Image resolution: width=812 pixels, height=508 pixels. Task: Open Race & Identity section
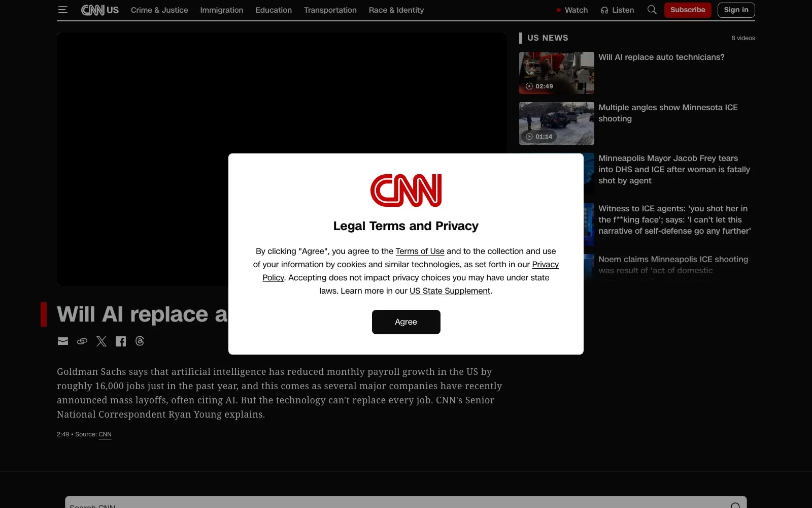point(396,10)
